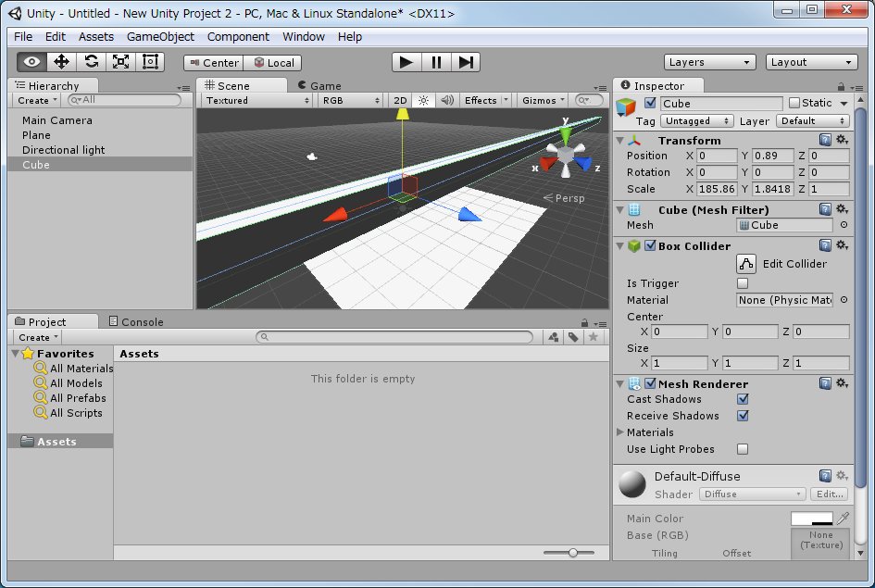
Task: Select the Move tool in toolbar
Action: pyautogui.click(x=62, y=62)
